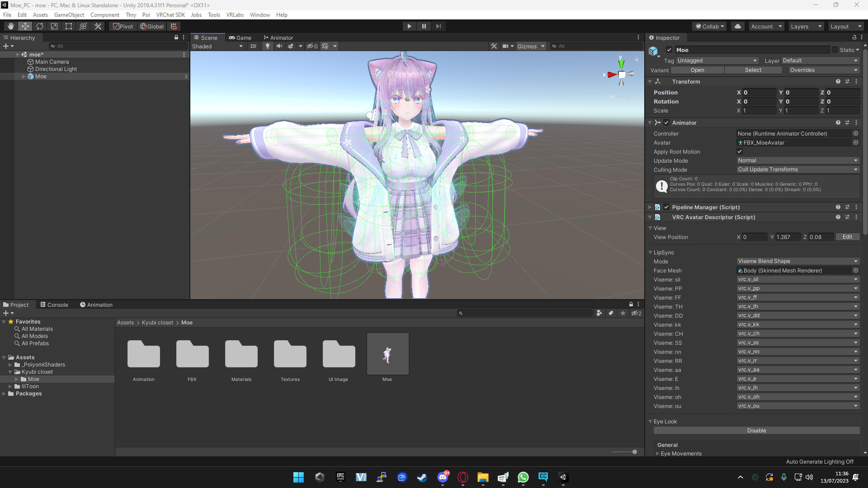
Task: Open the VRChat SDK menu
Action: pos(170,15)
